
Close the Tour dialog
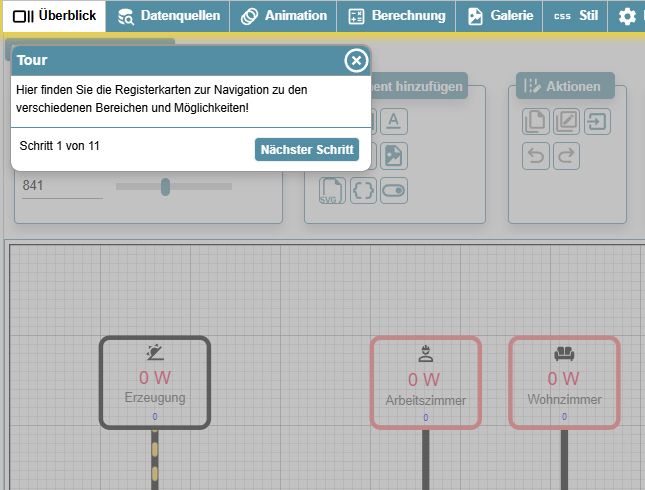click(x=356, y=61)
